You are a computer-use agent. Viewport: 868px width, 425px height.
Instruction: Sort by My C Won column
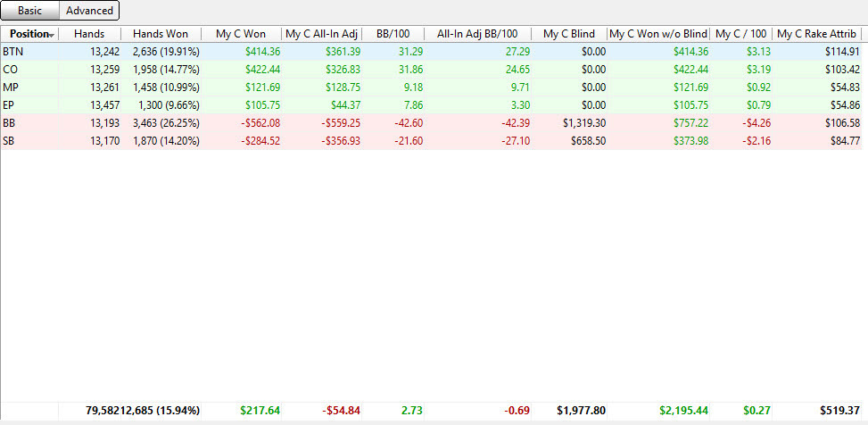click(241, 34)
